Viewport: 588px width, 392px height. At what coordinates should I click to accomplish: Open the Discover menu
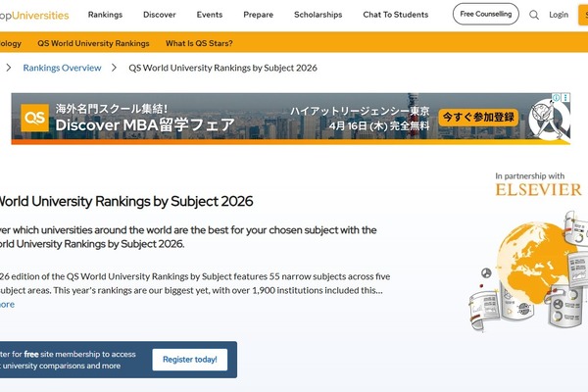pyautogui.click(x=160, y=15)
